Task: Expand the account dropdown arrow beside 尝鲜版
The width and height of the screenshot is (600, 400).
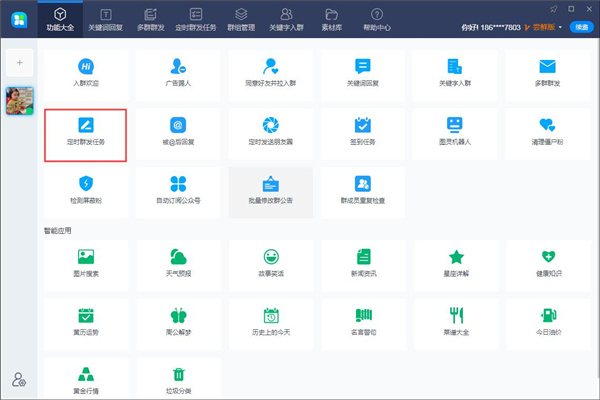Action: [x=560, y=27]
